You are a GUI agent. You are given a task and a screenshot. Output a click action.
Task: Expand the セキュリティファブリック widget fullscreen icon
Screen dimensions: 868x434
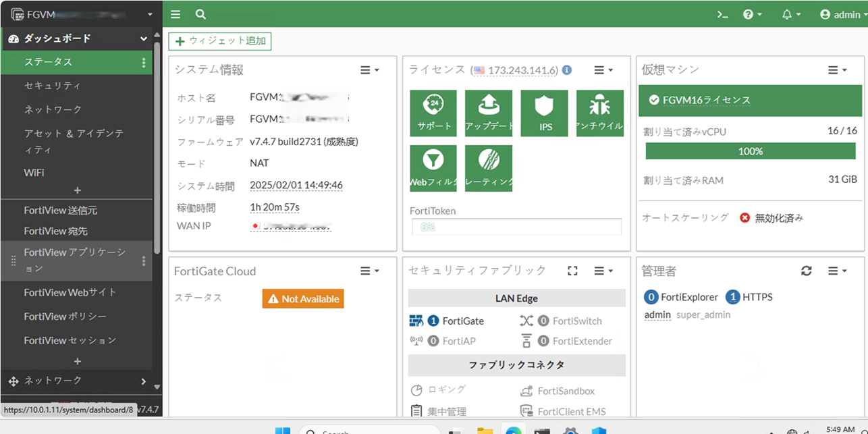click(572, 271)
